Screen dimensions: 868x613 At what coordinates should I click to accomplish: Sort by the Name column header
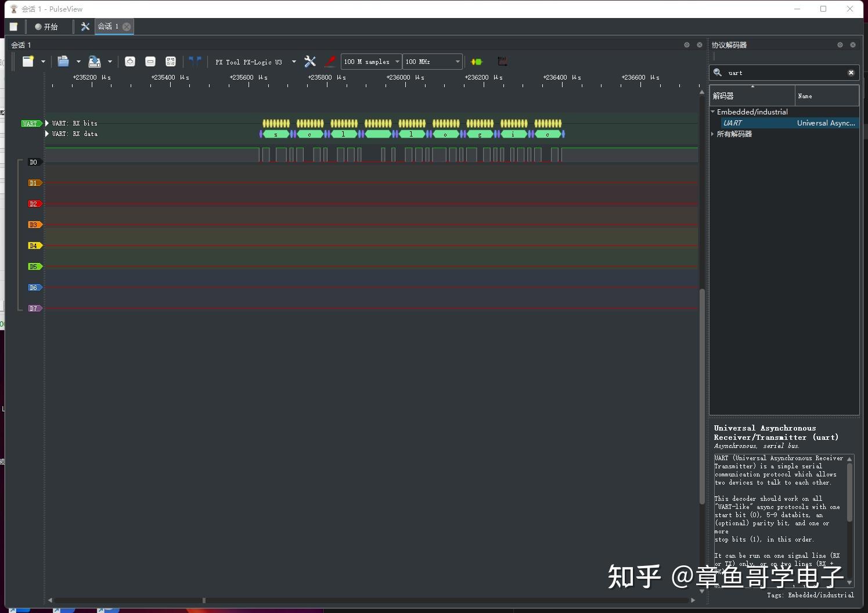click(x=827, y=96)
